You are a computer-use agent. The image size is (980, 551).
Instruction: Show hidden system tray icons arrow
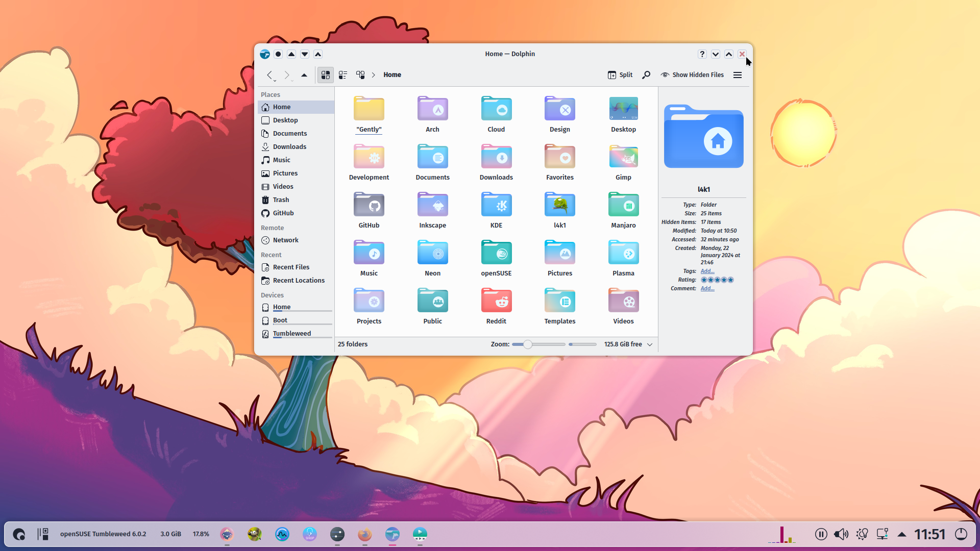(x=902, y=534)
